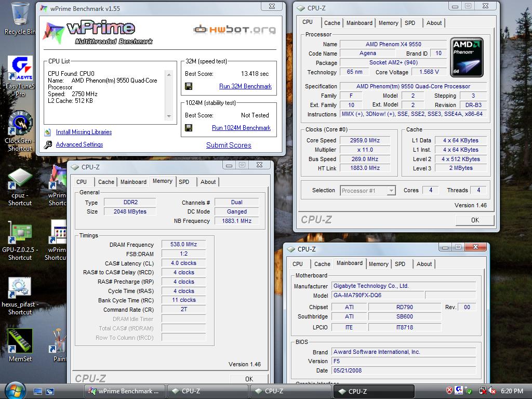Click OK in Memory CPU-Z window
Image resolution: width=532 pixels, height=399 pixels.
[x=249, y=379]
